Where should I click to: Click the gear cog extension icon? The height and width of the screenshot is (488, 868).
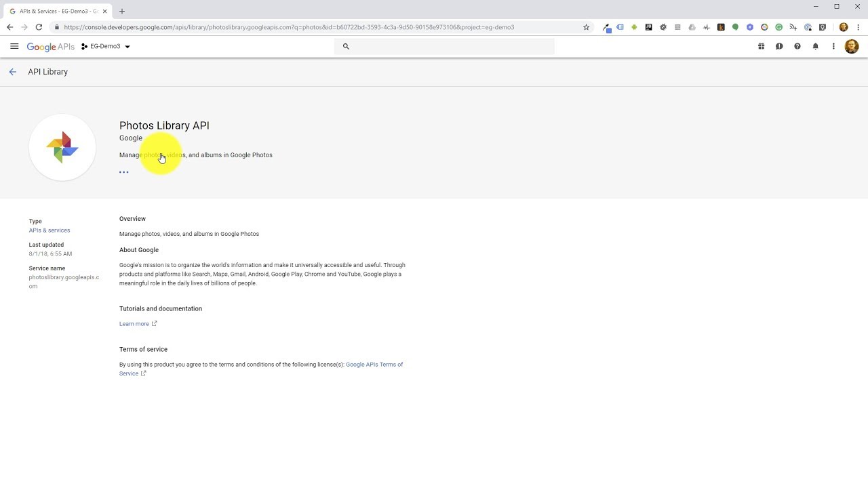coord(663,27)
